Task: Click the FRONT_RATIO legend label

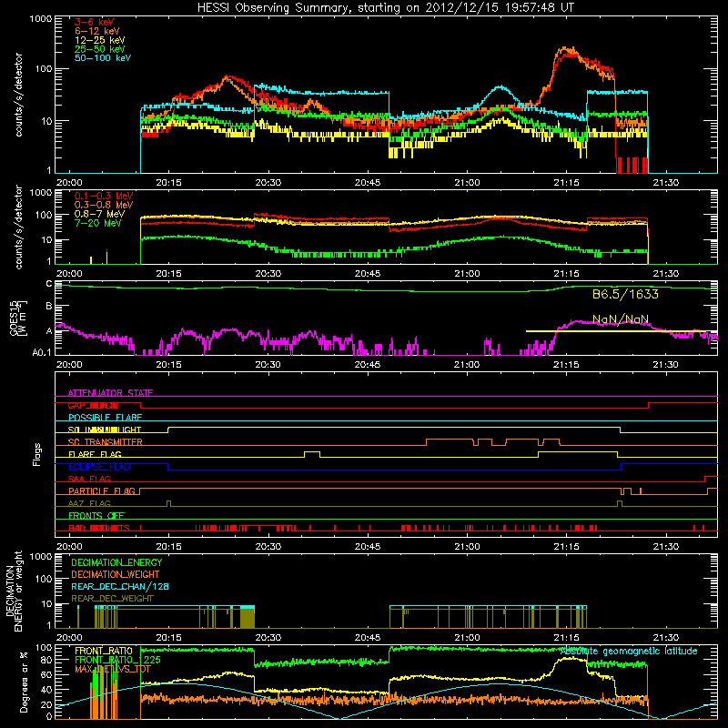Action: pyautogui.click(x=103, y=651)
